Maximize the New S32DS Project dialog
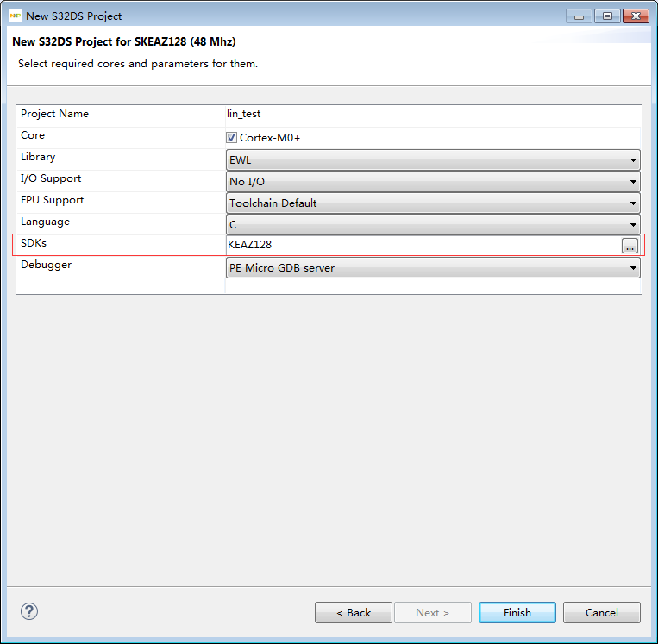658x644 pixels. tap(607, 16)
